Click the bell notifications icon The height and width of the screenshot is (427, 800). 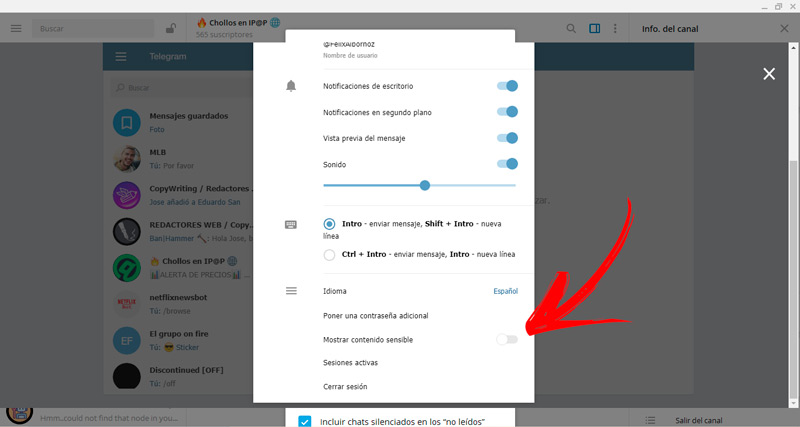point(291,87)
